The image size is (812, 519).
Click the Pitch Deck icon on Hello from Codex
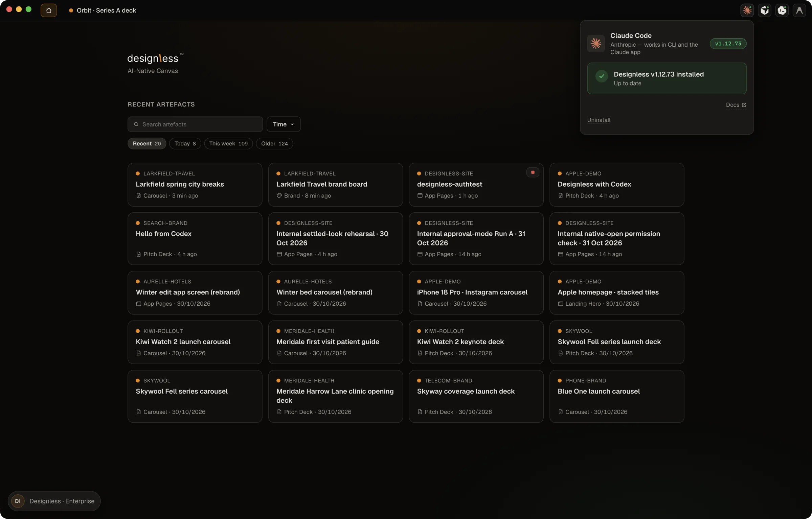click(138, 254)
